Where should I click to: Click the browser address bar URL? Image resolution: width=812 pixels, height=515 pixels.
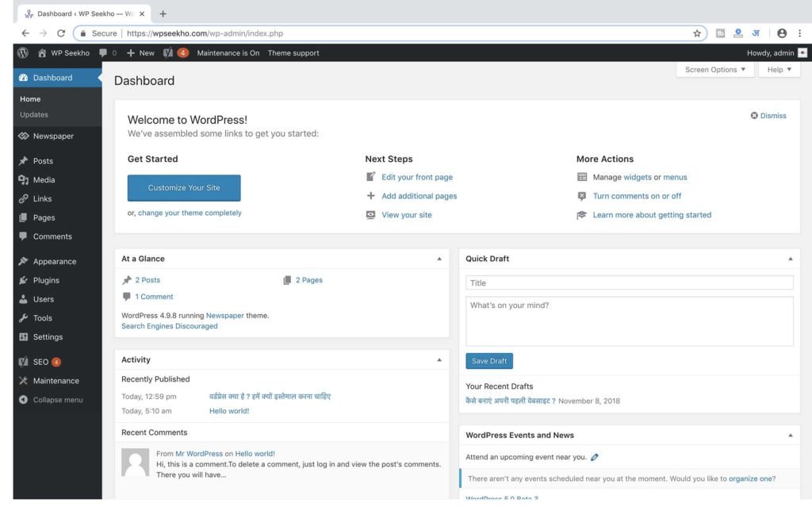205,33
